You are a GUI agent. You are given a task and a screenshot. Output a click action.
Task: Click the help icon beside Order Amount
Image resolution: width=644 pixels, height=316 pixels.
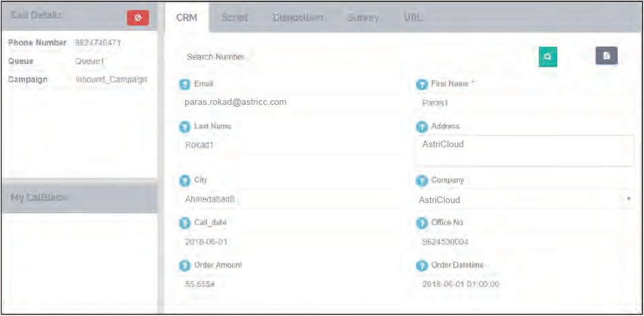(x=184, y=266)
